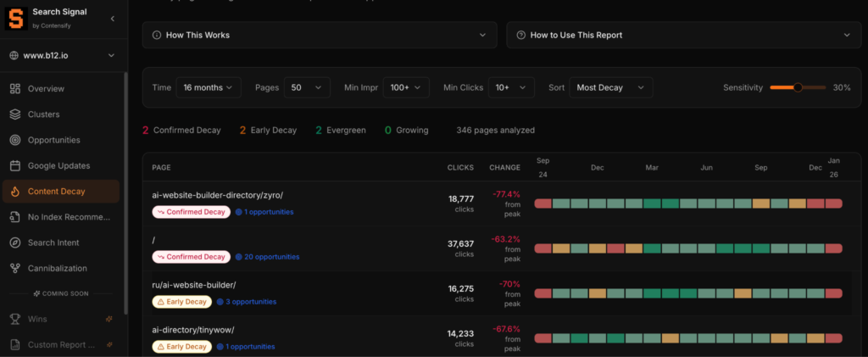Image resolution: width=868 pixels, height=357 pixels.
Task: Open Content Decay in the sidebar
Action: (x=61, y=192)
